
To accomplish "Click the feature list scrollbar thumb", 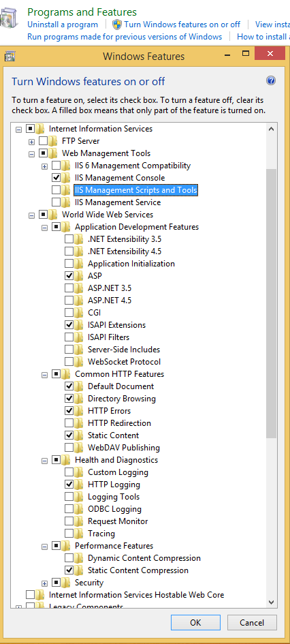I will (x=271, y=303).
